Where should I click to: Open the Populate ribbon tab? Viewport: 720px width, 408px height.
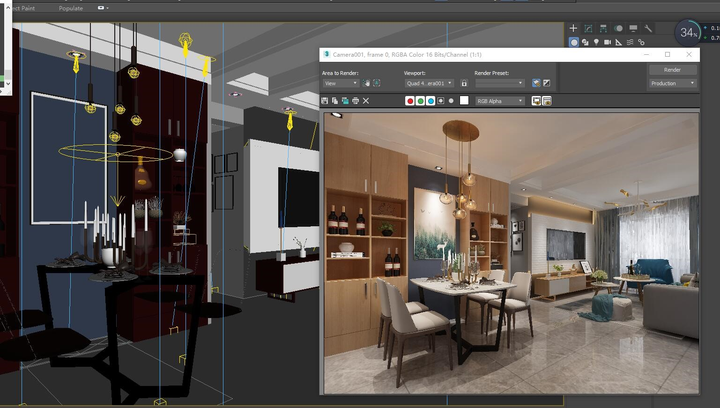[71, 8]
